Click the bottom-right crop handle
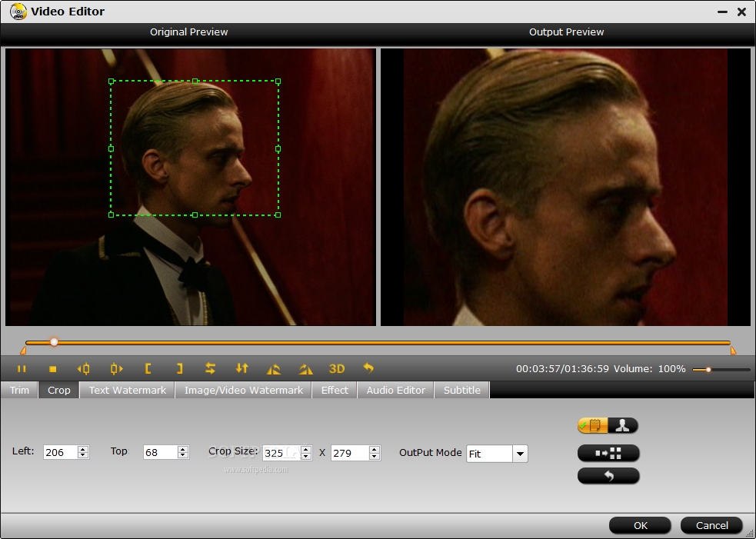 click(x=278, y=215)
